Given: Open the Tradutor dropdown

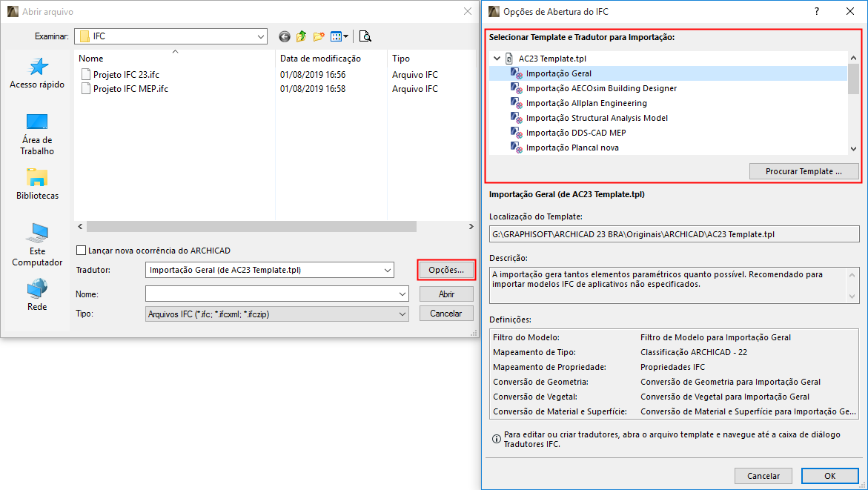Looking at the screenshot, I should pos(388,270).
